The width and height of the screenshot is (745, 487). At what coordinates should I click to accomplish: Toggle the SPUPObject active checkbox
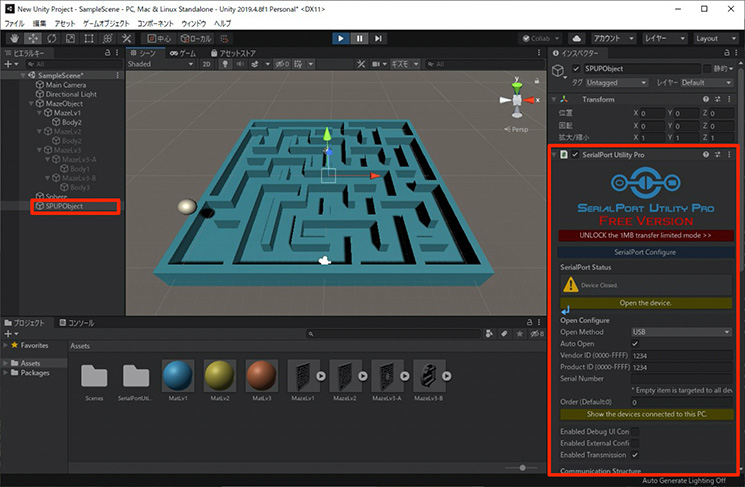(x=576, y=68)
